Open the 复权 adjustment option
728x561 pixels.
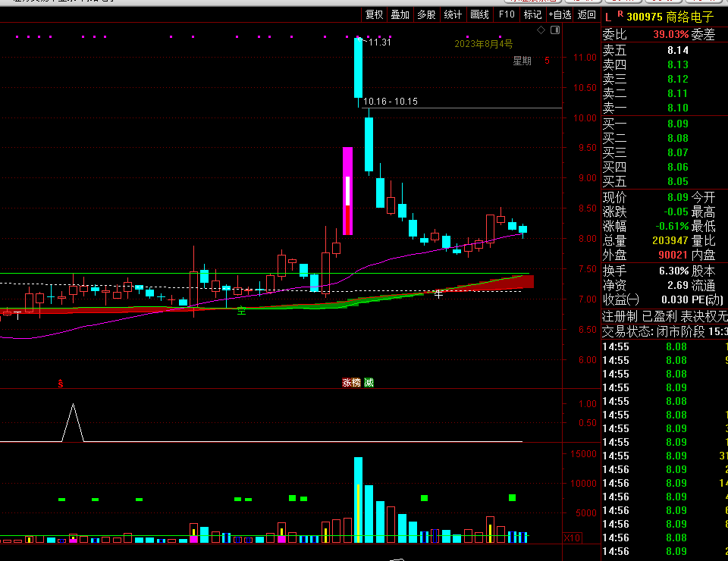point(374,15)
